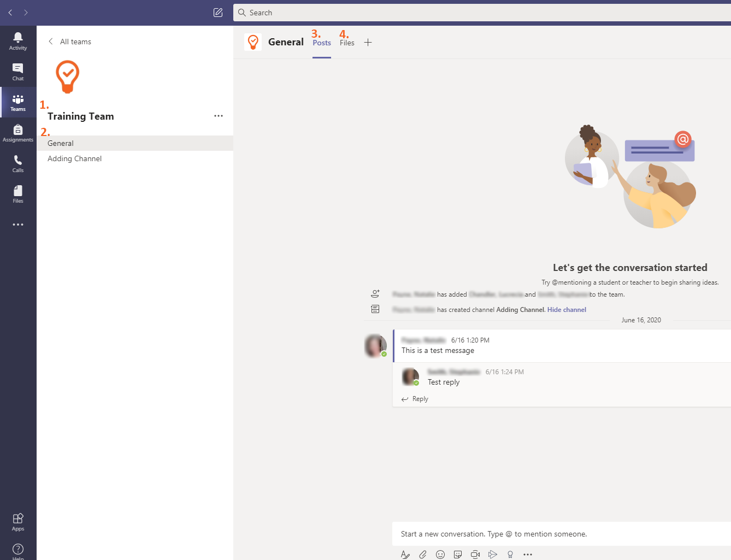Show more apps via sidebar ellipsis
The height and width of the screenshot is (560, 731).
coord(18,225)
